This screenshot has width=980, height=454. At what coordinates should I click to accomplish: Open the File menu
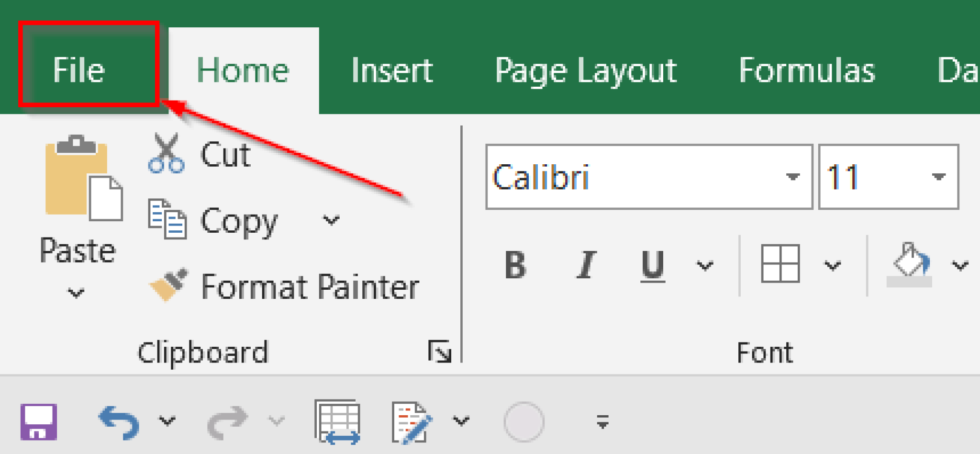79,70
